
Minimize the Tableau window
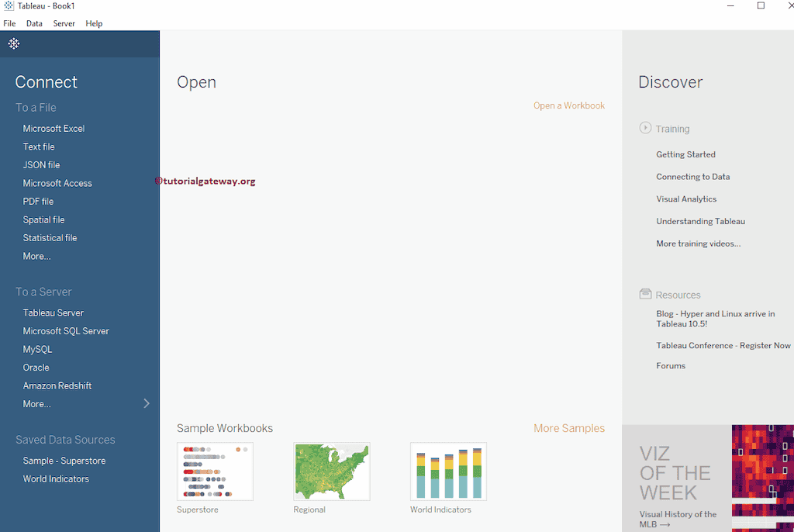pyautogui.click(x=730, y=5)
